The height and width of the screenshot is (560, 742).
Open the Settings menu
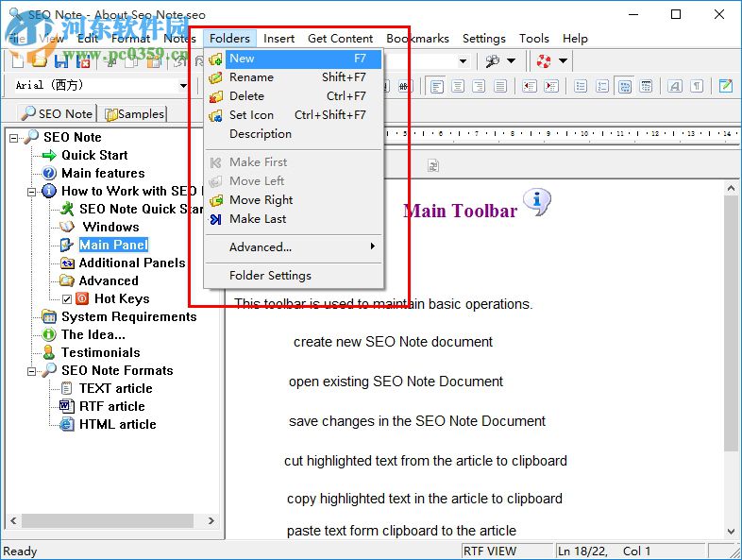[x=484, y=39]
